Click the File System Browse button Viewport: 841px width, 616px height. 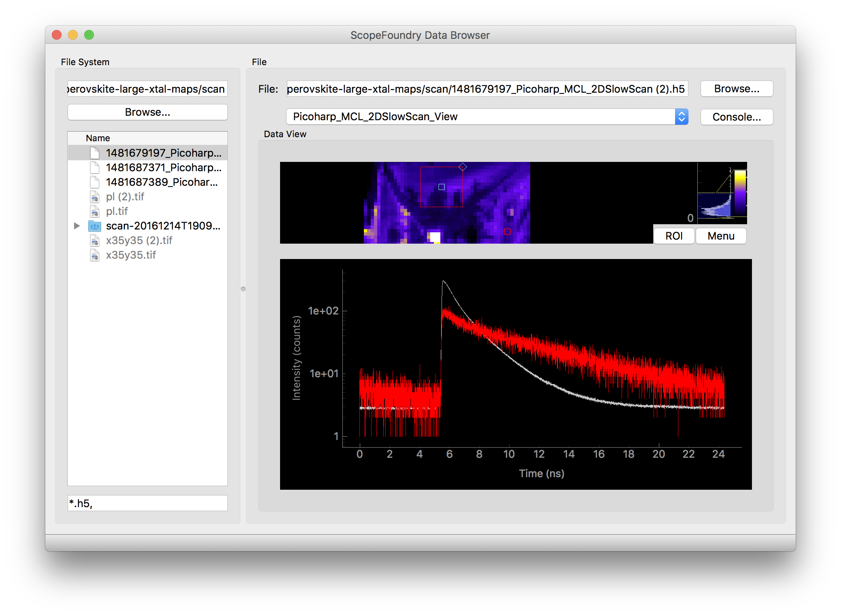(147, 112)
